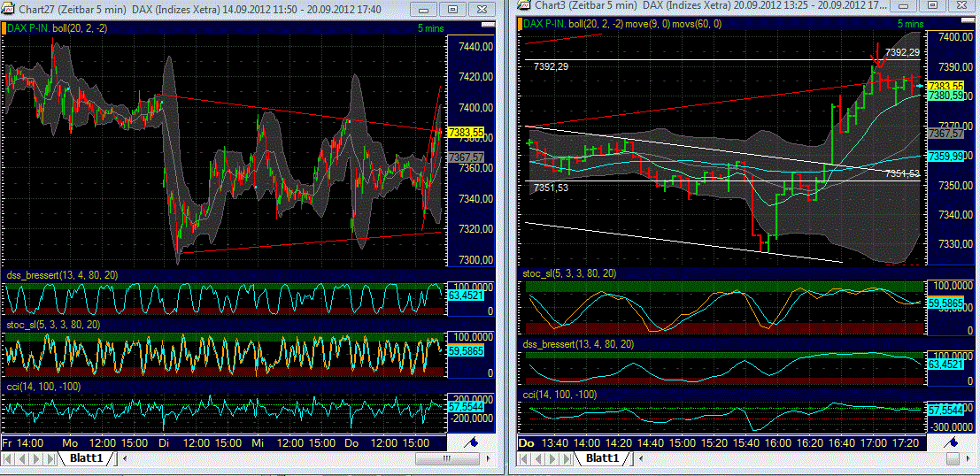Click the 59,5865 stoc value in Chart27

pyautogui.click(x=467, y=351)
